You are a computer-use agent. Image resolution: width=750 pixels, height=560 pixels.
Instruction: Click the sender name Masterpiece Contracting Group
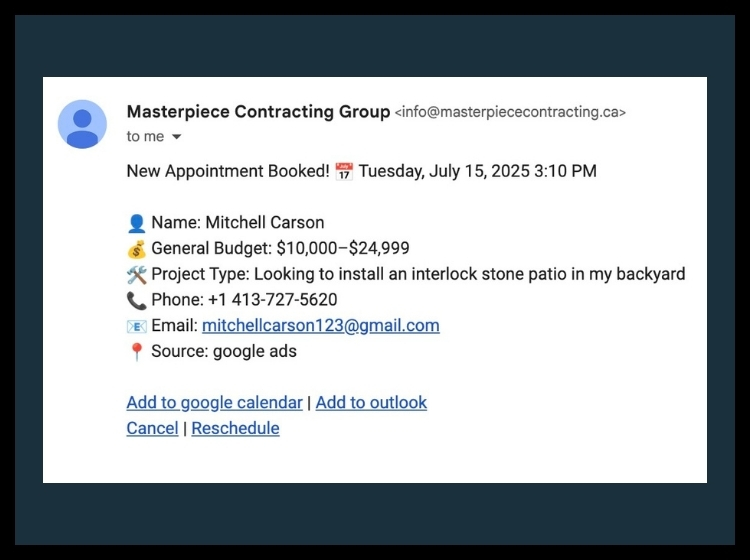(258, 111)
